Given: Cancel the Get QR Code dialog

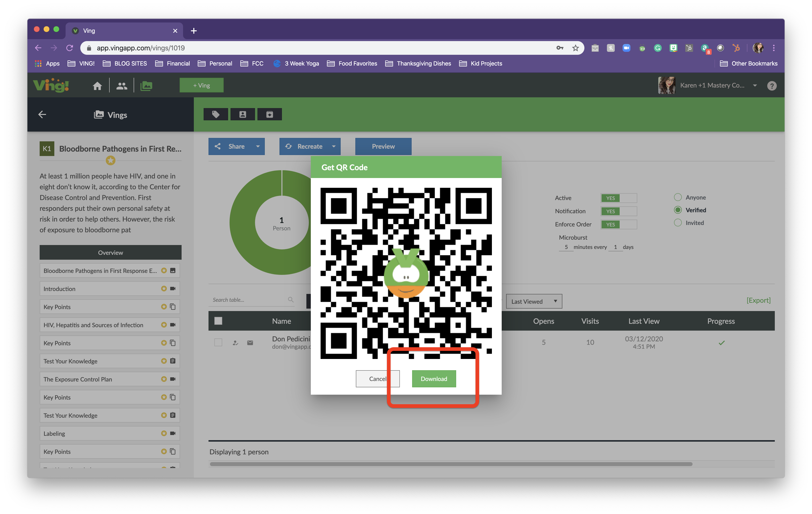Looking at the screenshot, I should tap(377, 379).
